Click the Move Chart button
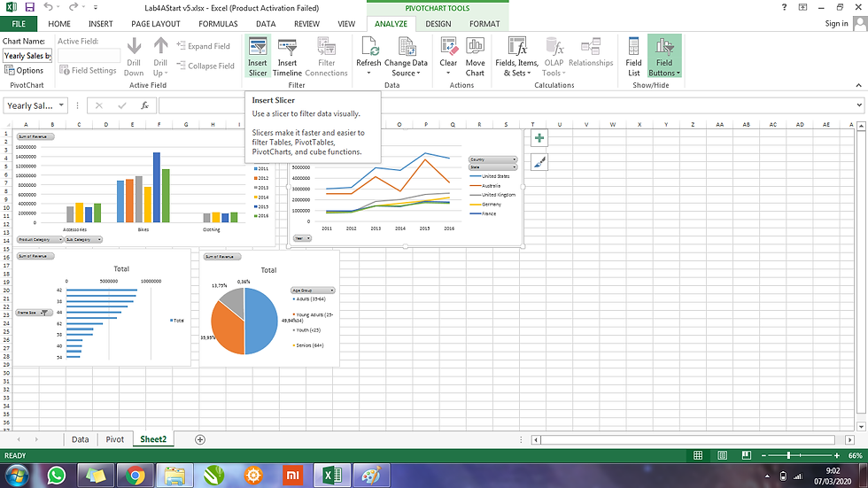 click(x=475, y=57)
